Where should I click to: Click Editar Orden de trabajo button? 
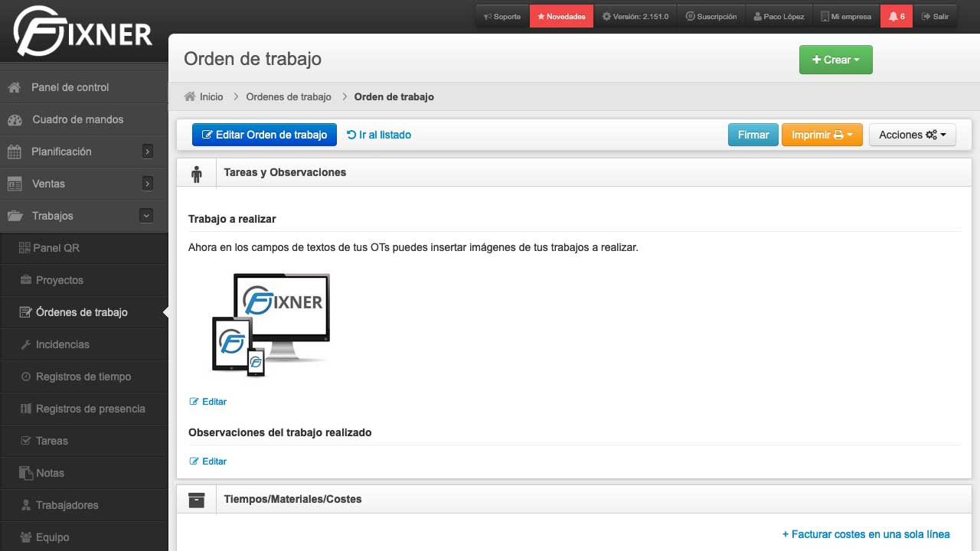tap(264, 135)
